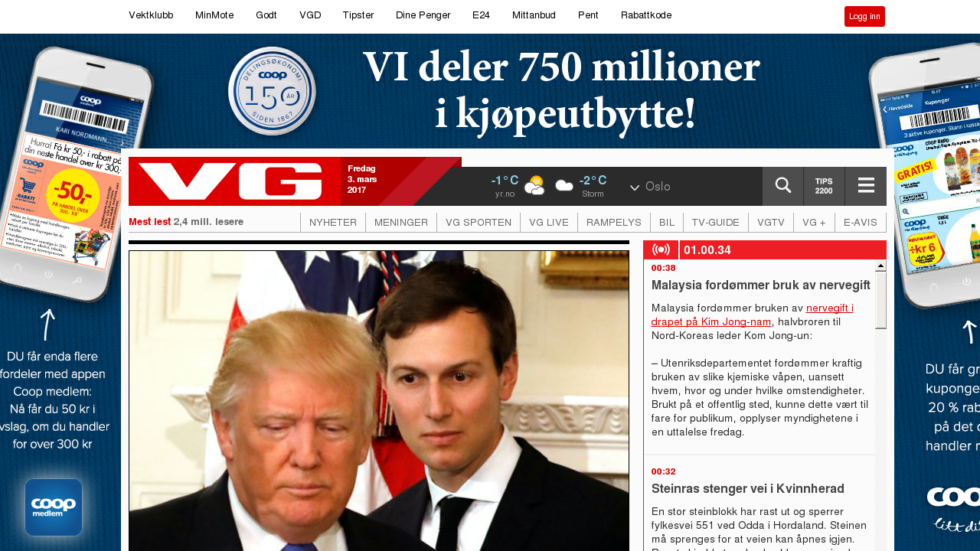Select the VG SPORTEN tab
The height and width of the screenshot is (551, 980).
[479, 223]
